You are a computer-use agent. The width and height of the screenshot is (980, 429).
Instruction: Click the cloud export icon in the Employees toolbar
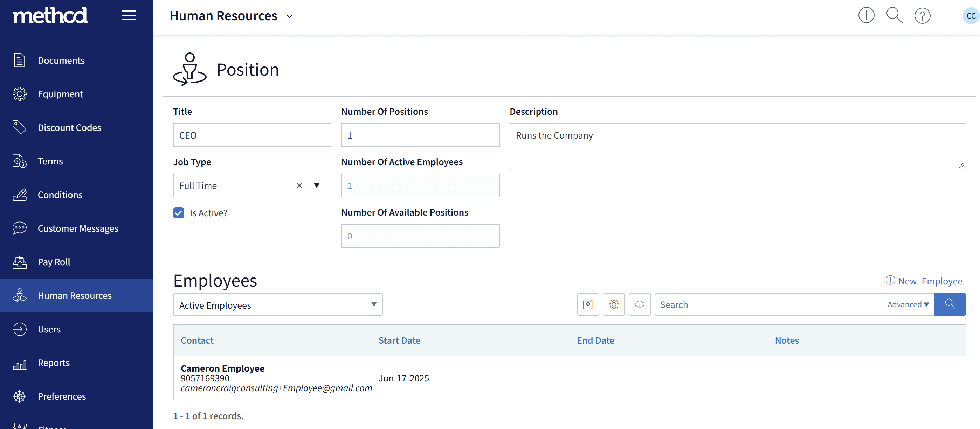point(640,304)
